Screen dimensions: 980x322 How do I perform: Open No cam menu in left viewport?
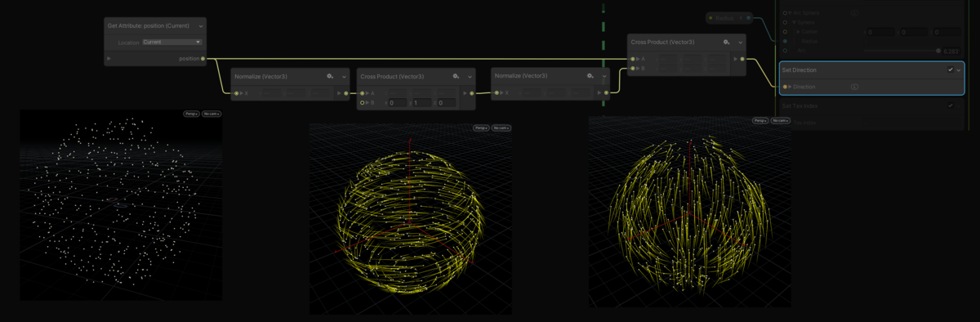[212, 114]
